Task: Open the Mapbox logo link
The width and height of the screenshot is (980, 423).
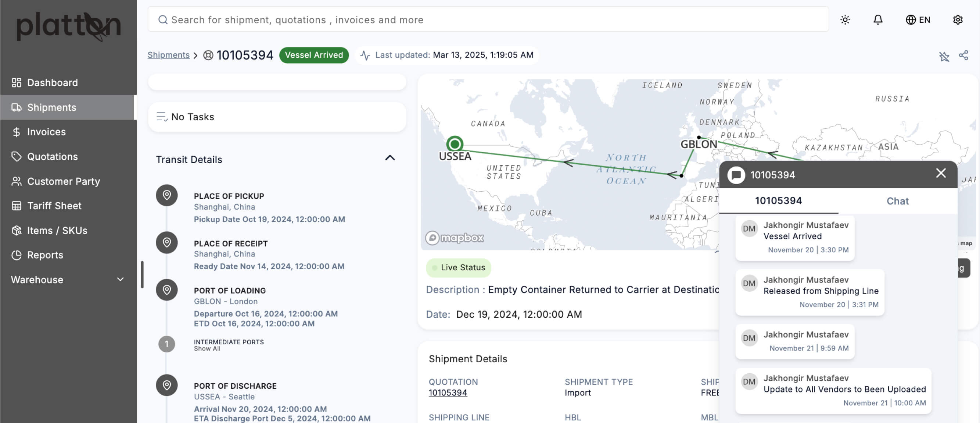Action: 455,238
